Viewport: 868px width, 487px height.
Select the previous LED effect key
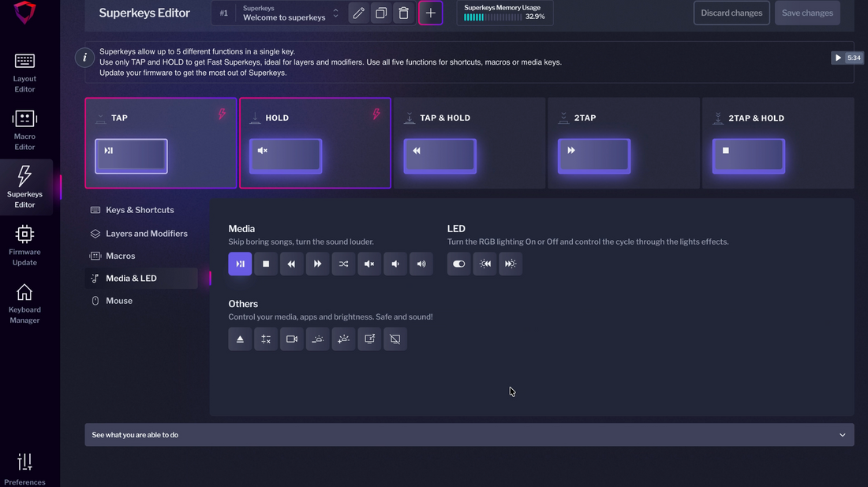[485, 264]
